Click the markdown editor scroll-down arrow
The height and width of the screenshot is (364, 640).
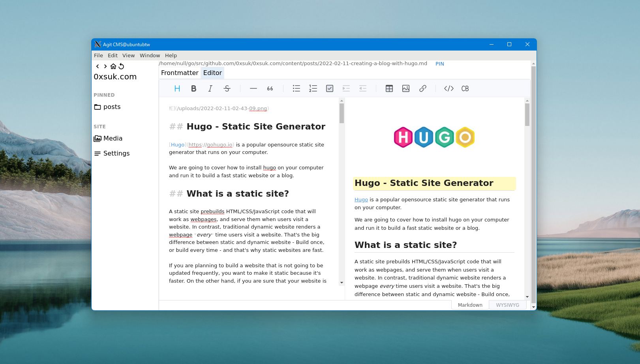[342, 283]
